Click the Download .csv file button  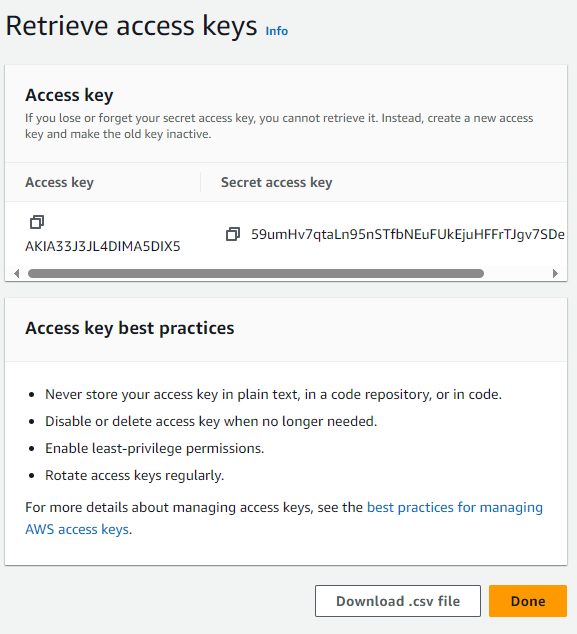click(x=398, y=601)
